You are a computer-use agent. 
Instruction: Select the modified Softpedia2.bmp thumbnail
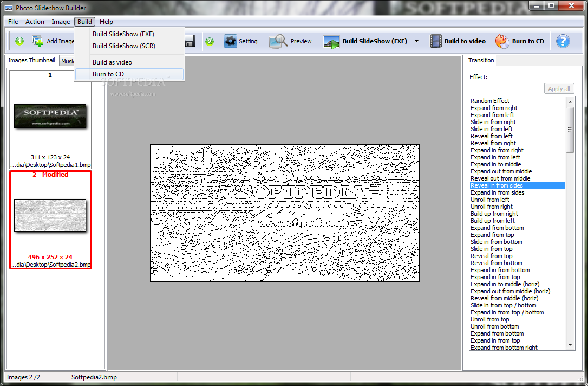[50, 220]
